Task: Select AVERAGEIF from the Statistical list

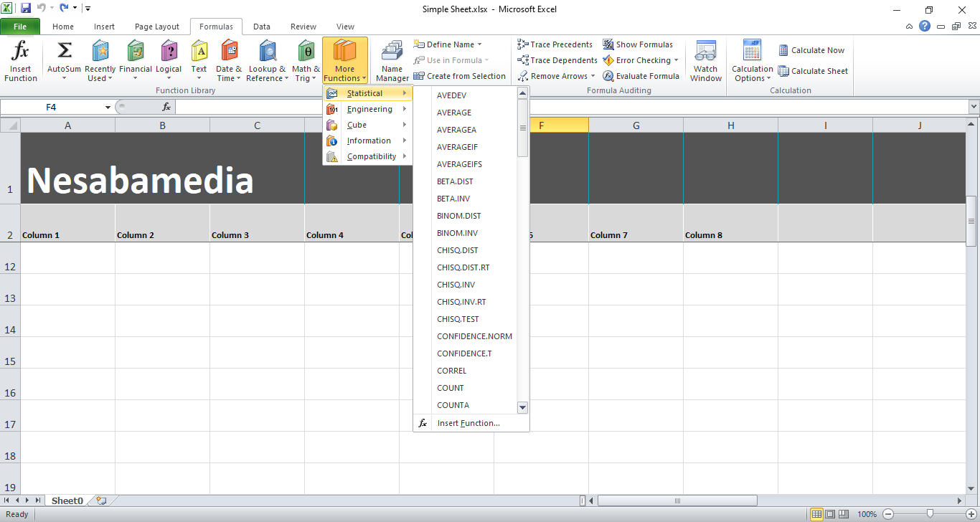Action: click(457, 147)
